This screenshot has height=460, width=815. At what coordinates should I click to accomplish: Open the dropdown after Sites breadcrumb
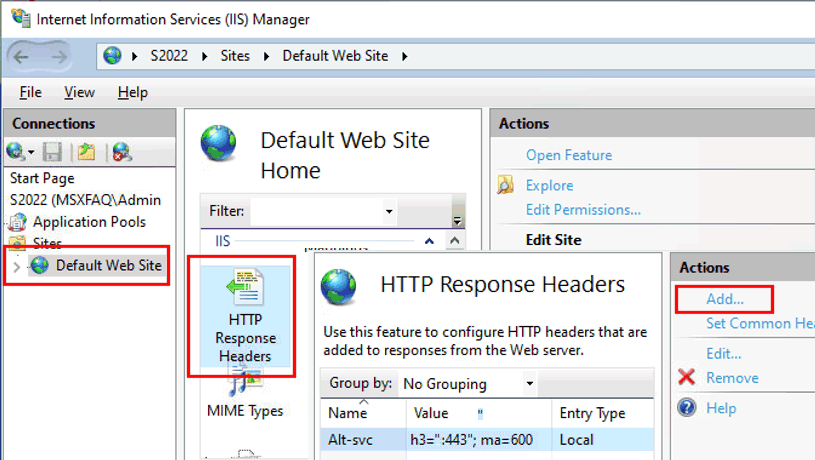(x=266, y=56)
